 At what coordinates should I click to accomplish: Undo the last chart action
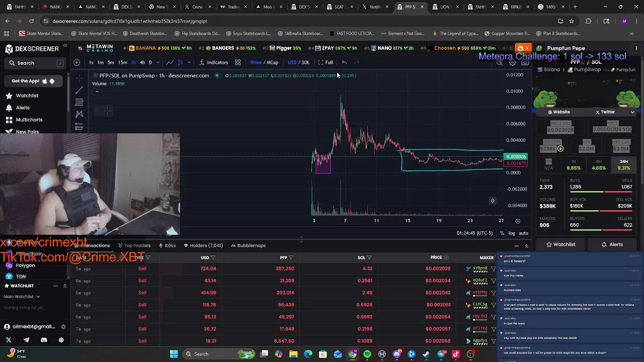pyautogui.click(x=344, y=62)
